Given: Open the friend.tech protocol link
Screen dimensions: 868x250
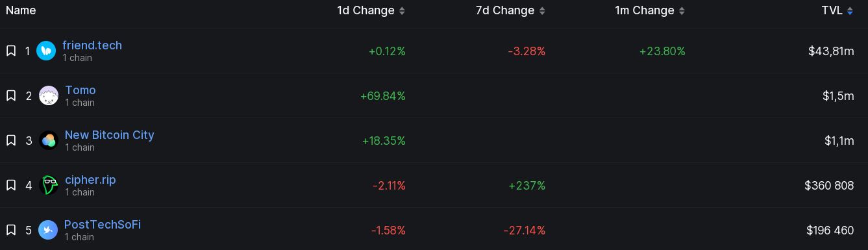Looking at the screenshot, I should (x=92, y=45).
